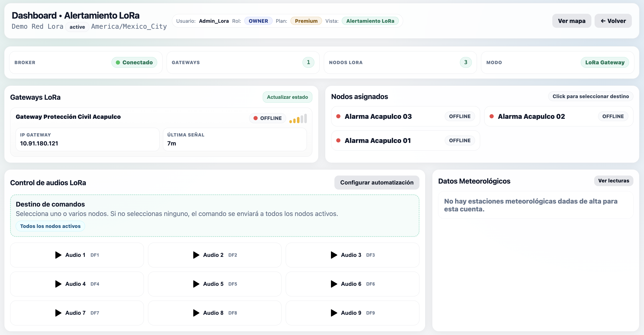The height and width of the screenshot is (335, 644).
Task: Select Todos los nodos activos chip
Action: tap(50, 226)
